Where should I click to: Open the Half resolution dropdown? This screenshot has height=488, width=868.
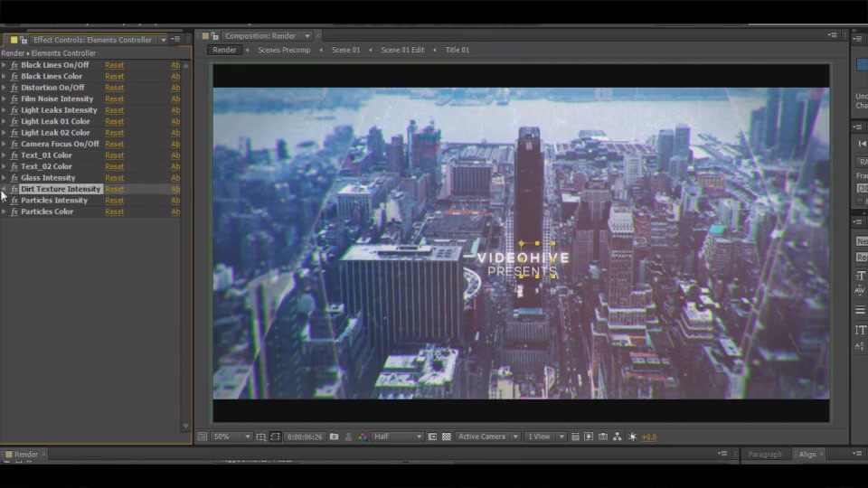coord(398,436)
